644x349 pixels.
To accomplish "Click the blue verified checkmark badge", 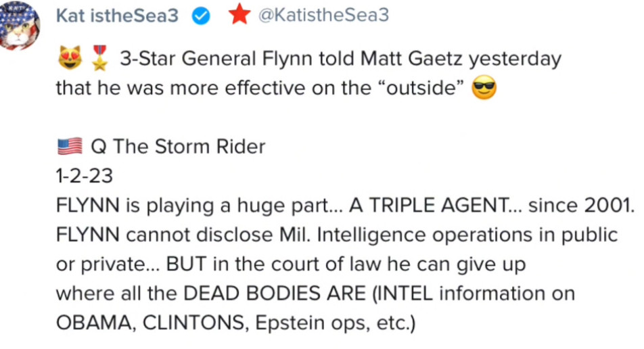I will 201,16.
